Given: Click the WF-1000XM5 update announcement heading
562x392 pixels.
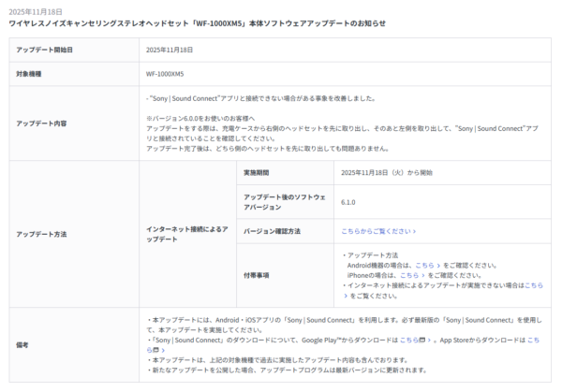Looking at the screenshot, I should [197, 22].
